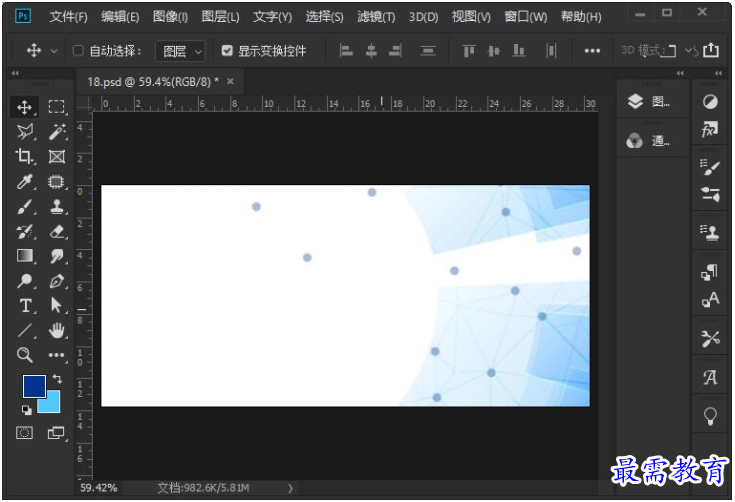Toggle Quick Mask mode
Image resolution: width=735 pixels, height=502 pixels.
pos(24,433)
